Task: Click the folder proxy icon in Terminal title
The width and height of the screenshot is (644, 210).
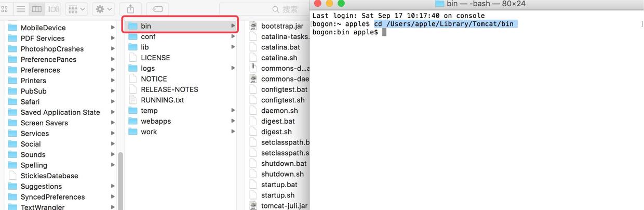Action: coord(439,3)
